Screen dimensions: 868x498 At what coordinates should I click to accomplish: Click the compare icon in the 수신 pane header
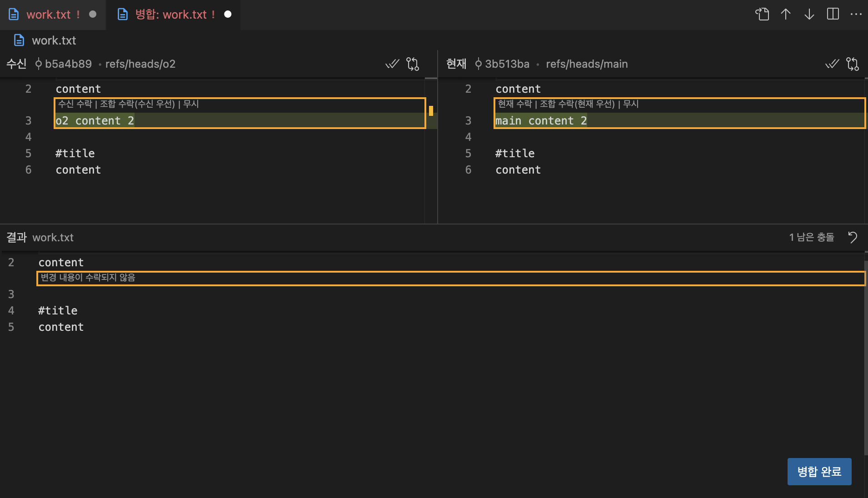[413, 64]
